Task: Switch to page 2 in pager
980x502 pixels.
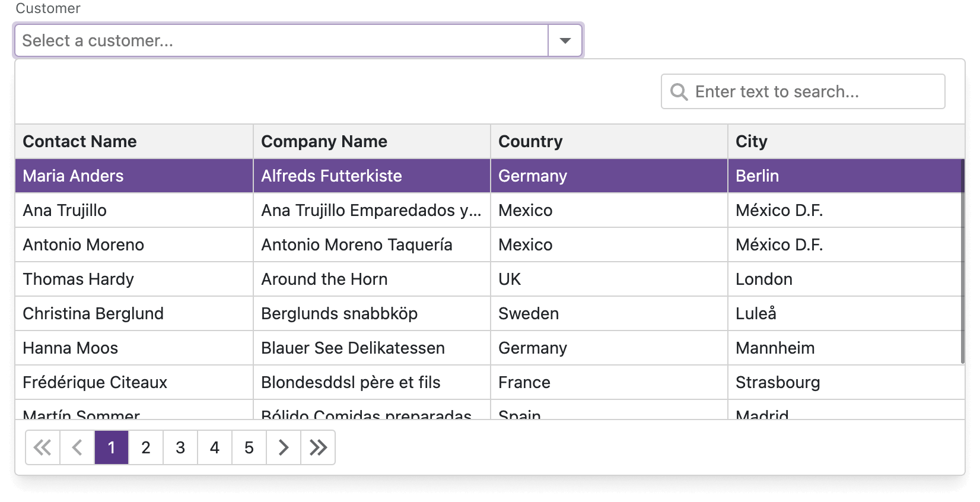Action: 146,447
